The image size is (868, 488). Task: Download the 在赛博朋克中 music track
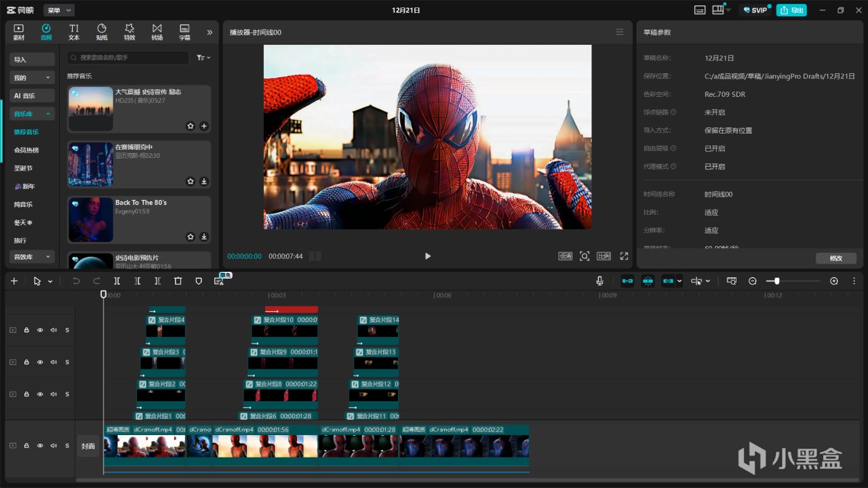pos(204,182)
